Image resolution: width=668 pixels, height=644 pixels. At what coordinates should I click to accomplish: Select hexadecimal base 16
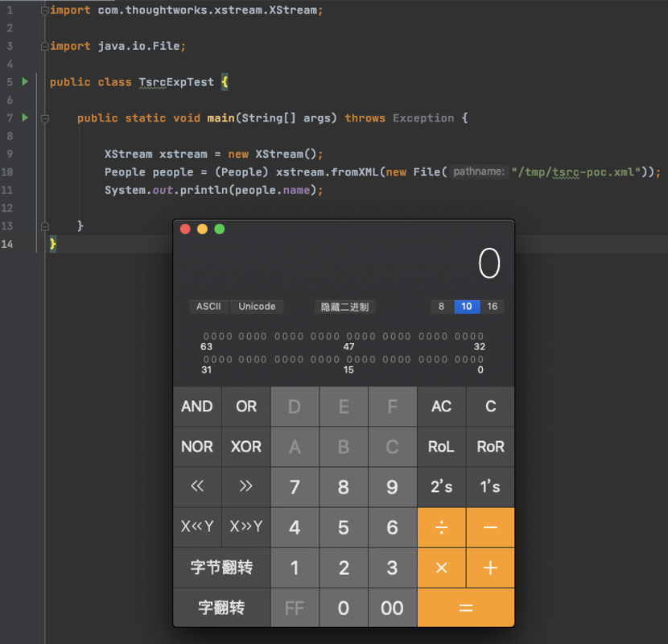click(x=493, y=307)
